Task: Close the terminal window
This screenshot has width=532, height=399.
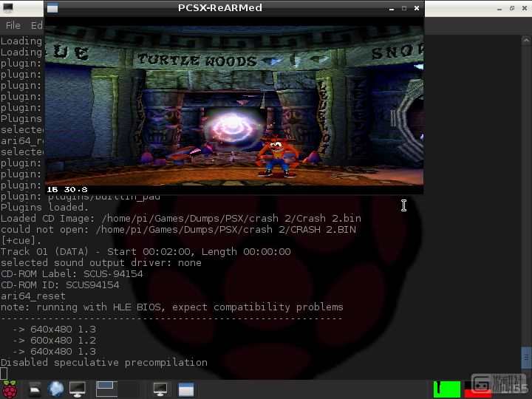Action: point(524,8)
